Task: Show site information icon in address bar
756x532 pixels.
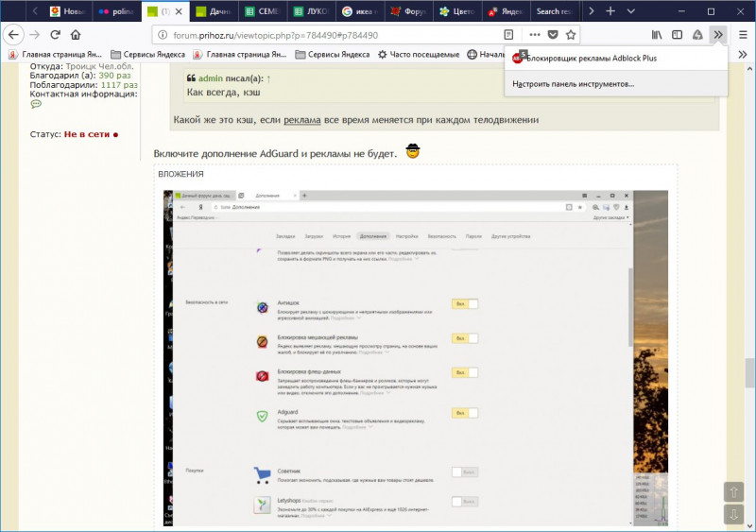Action: tap(163, 35)
